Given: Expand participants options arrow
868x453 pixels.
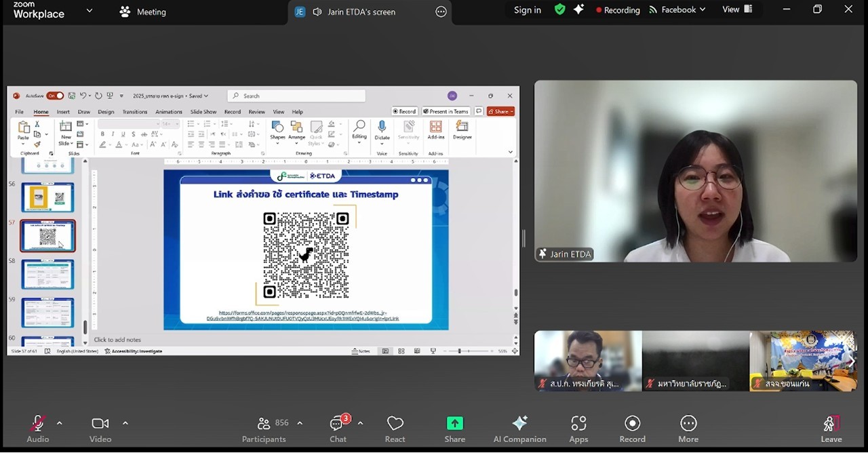Looking at the screenshot, I should pyautogui.click(x=300, y=423).
